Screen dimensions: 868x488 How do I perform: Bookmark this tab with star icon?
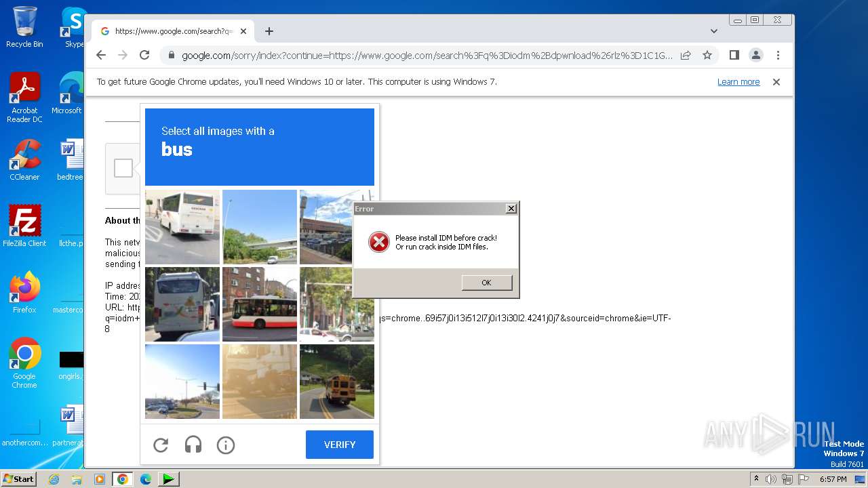coord(707,55)
